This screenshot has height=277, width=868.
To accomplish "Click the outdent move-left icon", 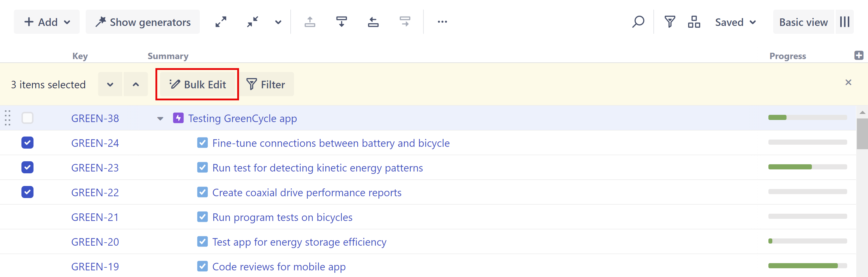I will [x=373, y=22].
